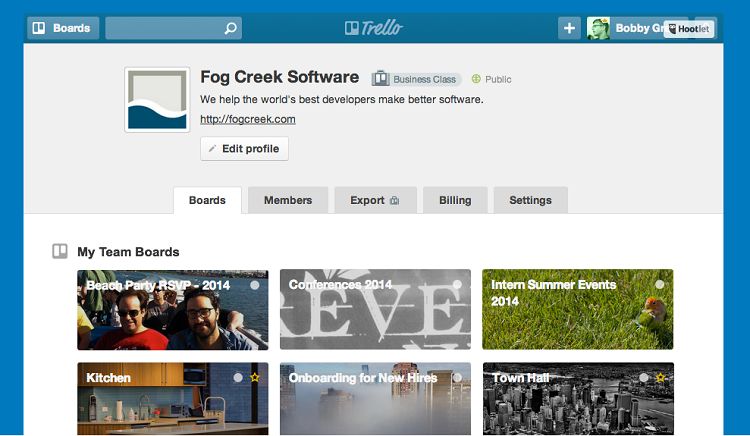Switch to the Export tab
750x436 pixels.
tap(375, 200)
